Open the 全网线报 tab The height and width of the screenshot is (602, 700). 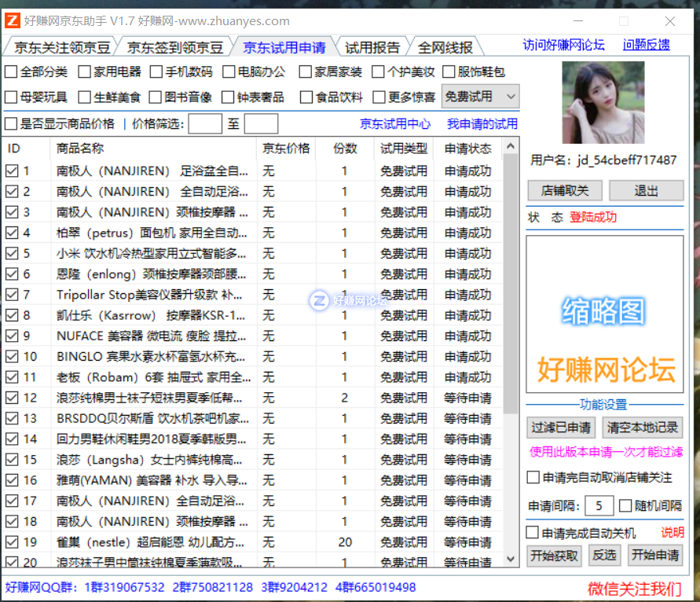[445, 47]
